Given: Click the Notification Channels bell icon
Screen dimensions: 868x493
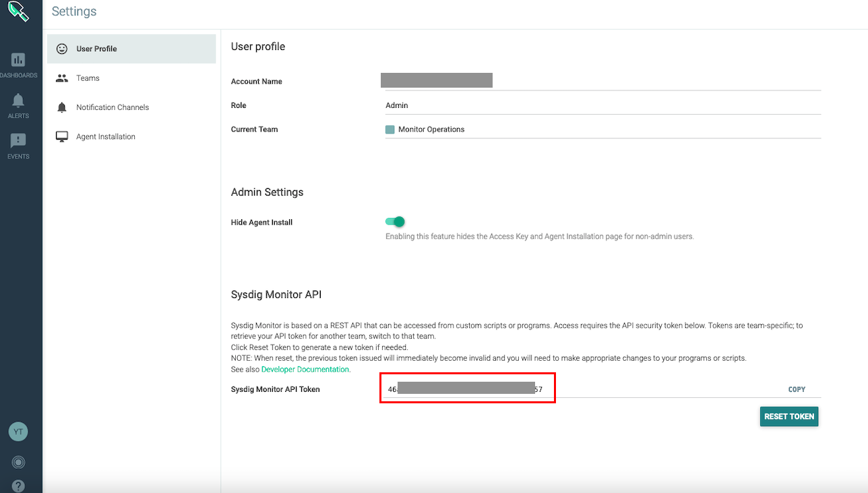Looking at the screenshot, I should [x=61, y=107].
